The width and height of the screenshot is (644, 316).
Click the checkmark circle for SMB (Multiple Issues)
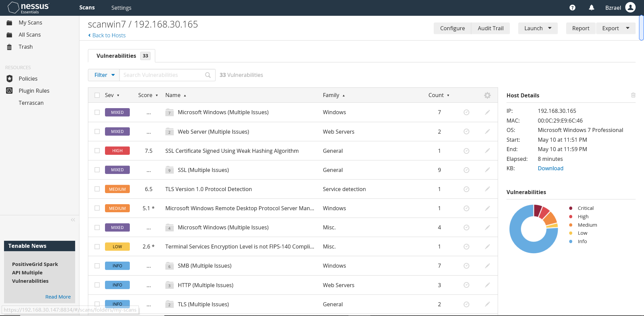(466, 266)
